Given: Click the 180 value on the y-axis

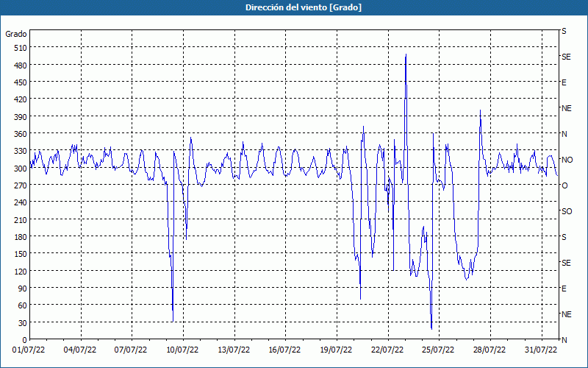Looking at the screenshot, I should (21, 237).
